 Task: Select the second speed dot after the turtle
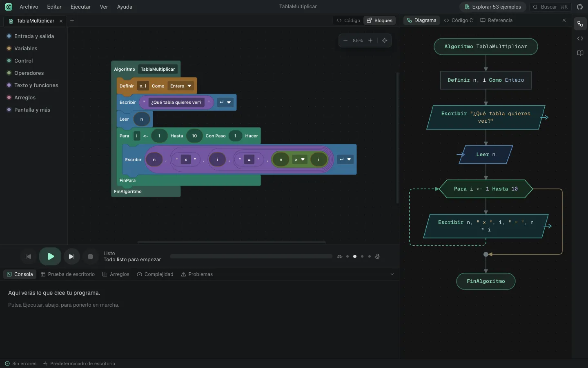click(x=355, y=257)
